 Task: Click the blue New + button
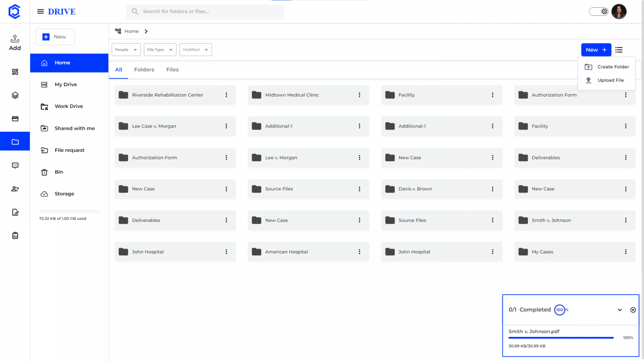pos(596,50)
